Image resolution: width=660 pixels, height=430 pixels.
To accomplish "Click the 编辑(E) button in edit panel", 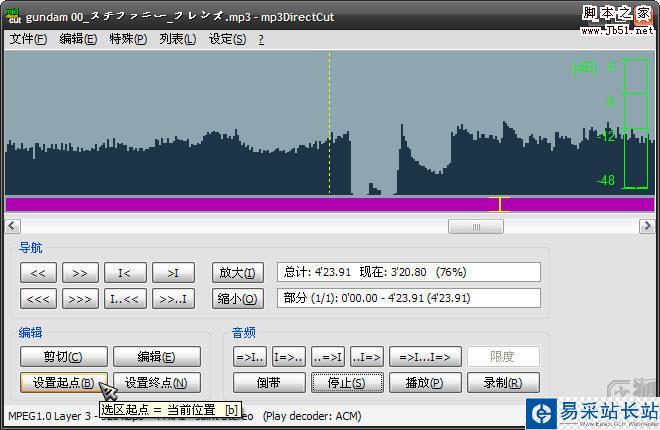I will point(157,357).
